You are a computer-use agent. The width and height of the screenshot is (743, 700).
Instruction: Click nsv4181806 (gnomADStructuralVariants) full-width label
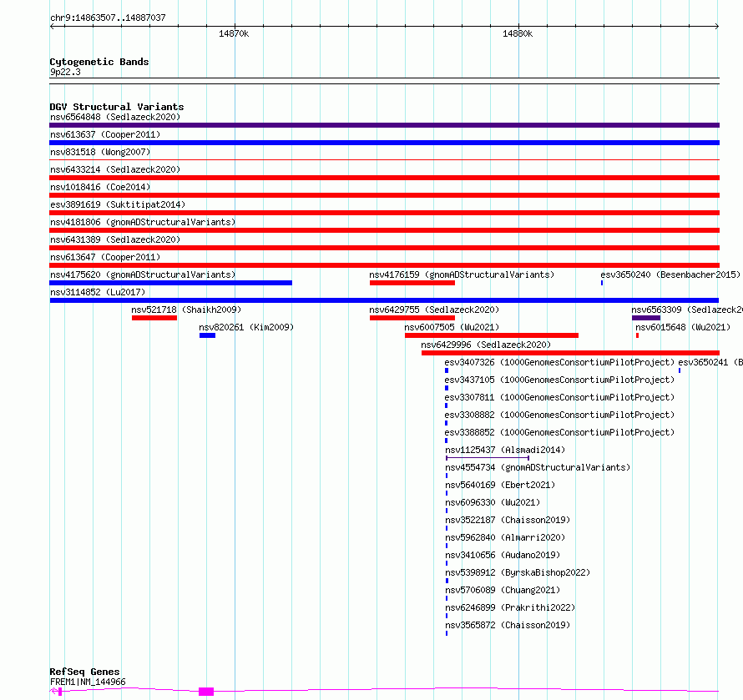143,222
